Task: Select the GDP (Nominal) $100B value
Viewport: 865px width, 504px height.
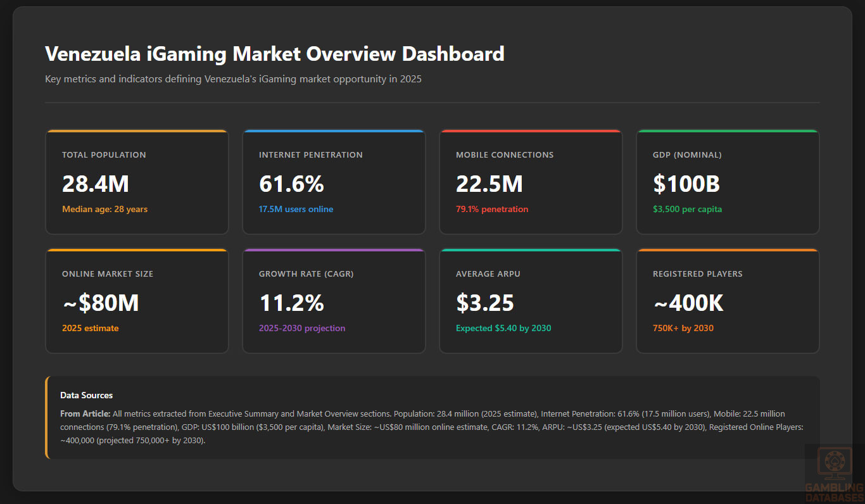Action: (686, 184)
